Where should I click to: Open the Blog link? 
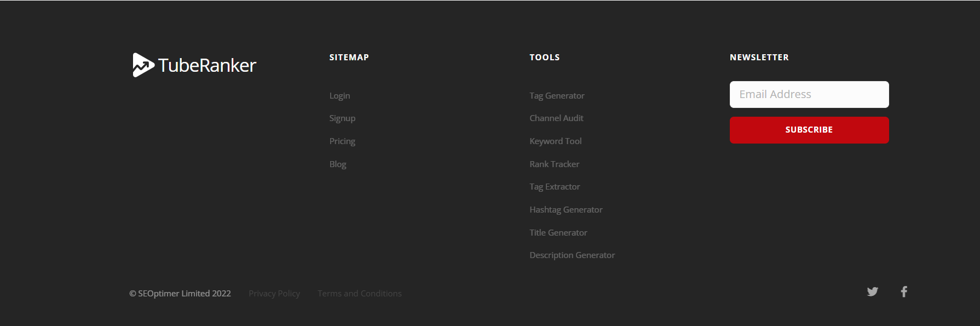[338, 164]
